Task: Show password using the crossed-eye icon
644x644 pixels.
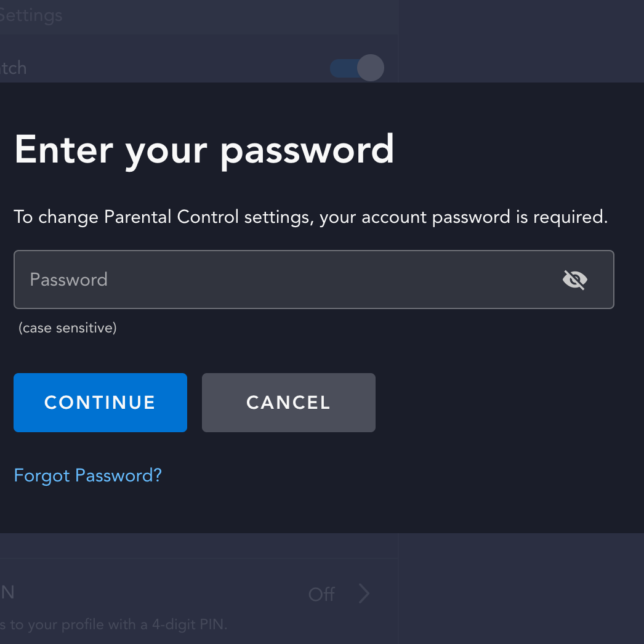Action: [574, 280]
